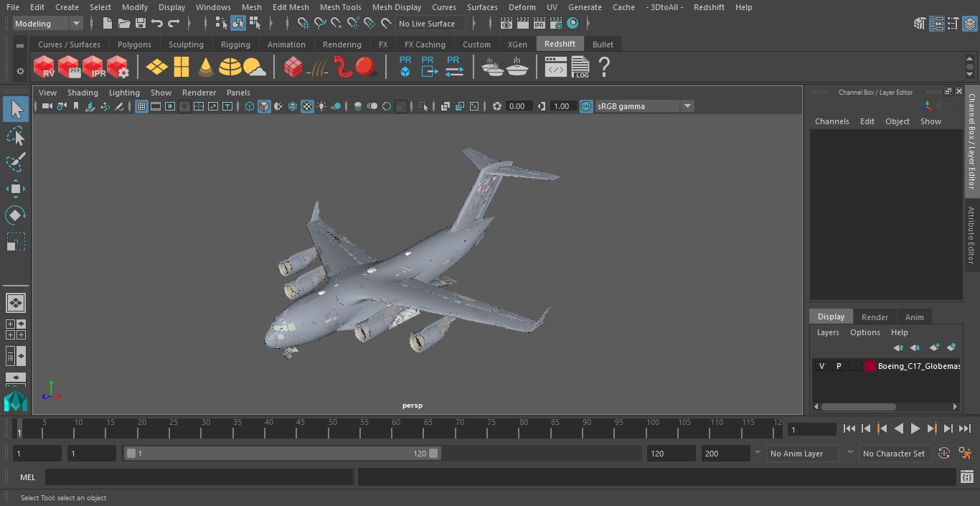Snap to grids magnet icon
Viewport: 980px width, 506px height.
[x=303, y=24]
